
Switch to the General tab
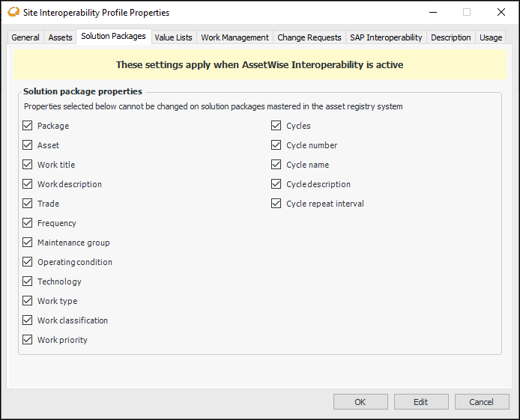tap(25, 37)
